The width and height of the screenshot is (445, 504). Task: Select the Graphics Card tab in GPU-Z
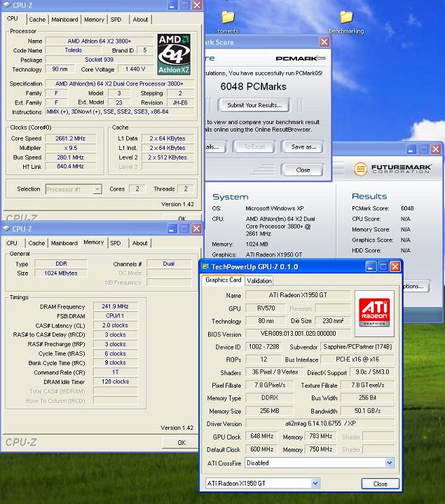(224, 280)
